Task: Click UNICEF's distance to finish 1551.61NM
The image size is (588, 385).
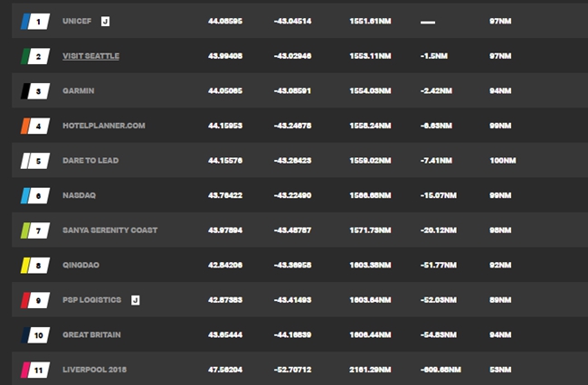Action: point(370,22)
